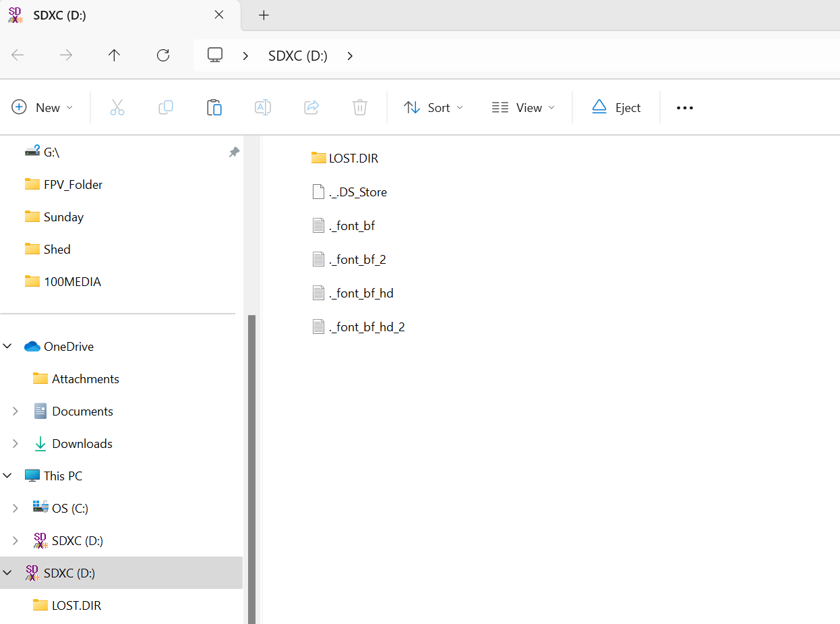This screenshot has height=624, width=840.
Task: Open the View options dropdown
Action: point(523,107)
